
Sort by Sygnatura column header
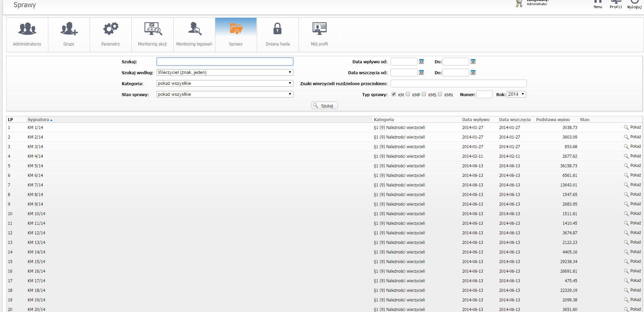[38, 120]
